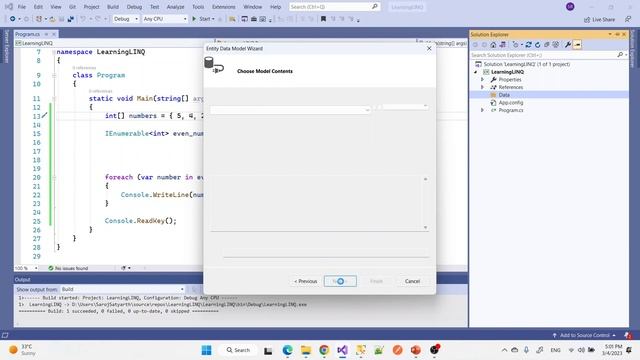Click the scroll down arrow in wizard textbox
The height and width of the screenshot is (360, 640).
click(425, 227)
